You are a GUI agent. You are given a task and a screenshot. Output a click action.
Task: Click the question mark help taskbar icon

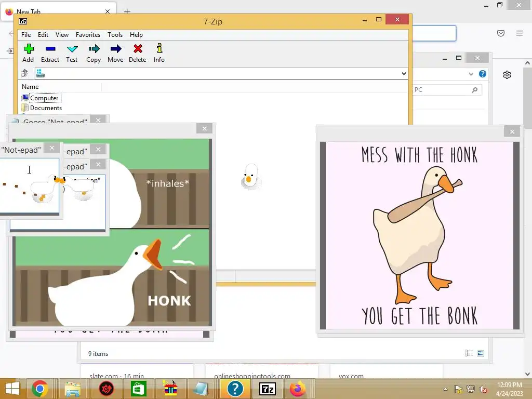[x=235, y=389]
